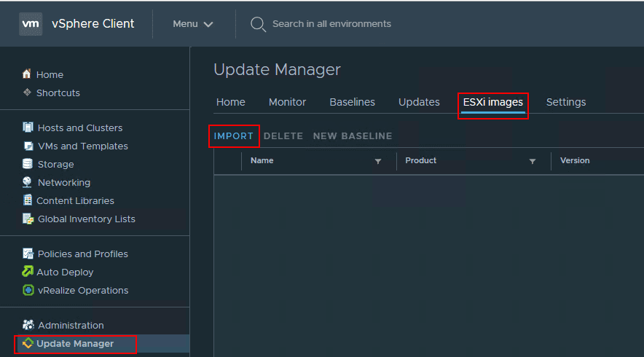
Task: Open Content Libraries in sidebar
Action: click(76, 200)
